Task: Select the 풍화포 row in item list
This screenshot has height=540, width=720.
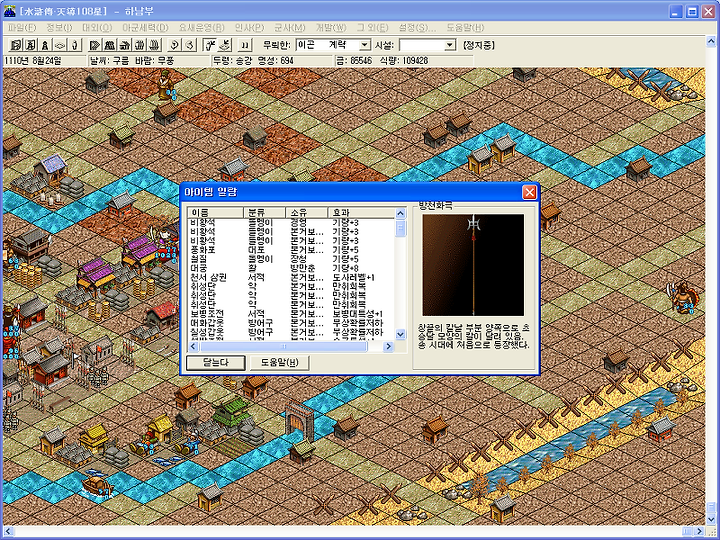Action: [291, 250]
